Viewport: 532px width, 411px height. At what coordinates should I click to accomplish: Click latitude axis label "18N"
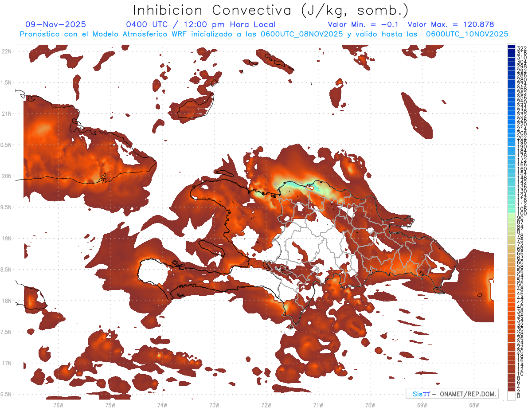click(7, 301)
